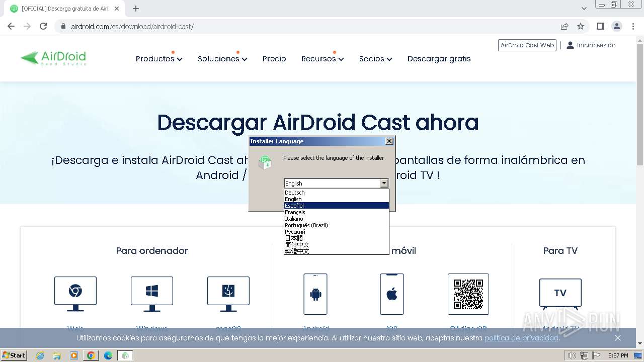Choose Español from the language list
644x362 pixels.
tap(337, 206)
